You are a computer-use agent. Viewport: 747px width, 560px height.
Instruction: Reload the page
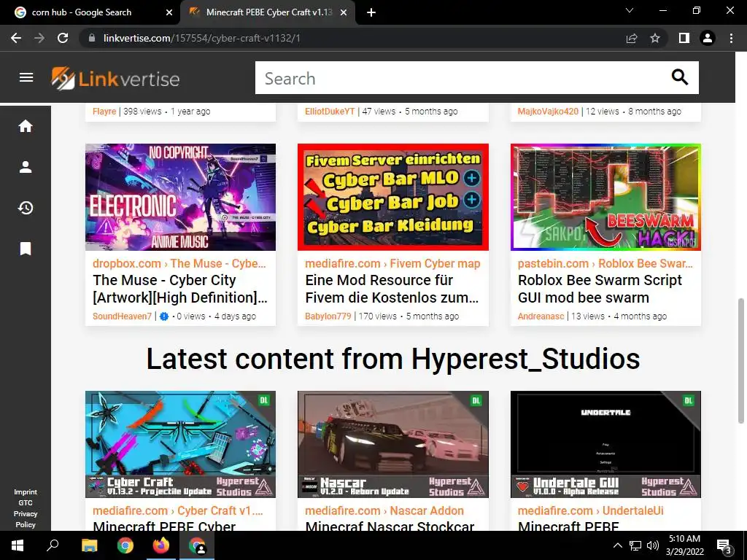pyautogui.click(x=63, y=38)
